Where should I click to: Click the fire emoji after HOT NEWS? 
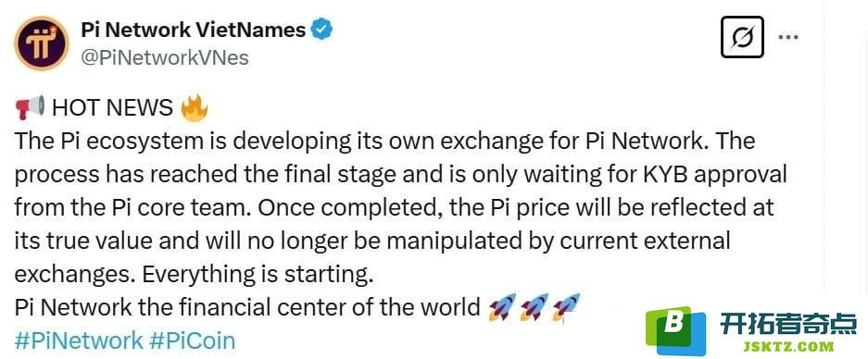click(x=195, y=107)
